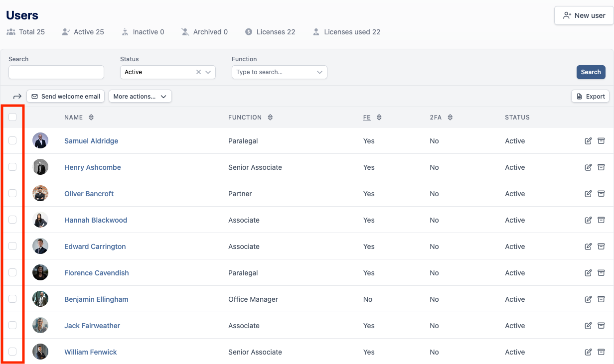Edit Samuel Aldridge's user record
Image resolution: width=614 pixels, height=364 pixels.
click(588, 141)
